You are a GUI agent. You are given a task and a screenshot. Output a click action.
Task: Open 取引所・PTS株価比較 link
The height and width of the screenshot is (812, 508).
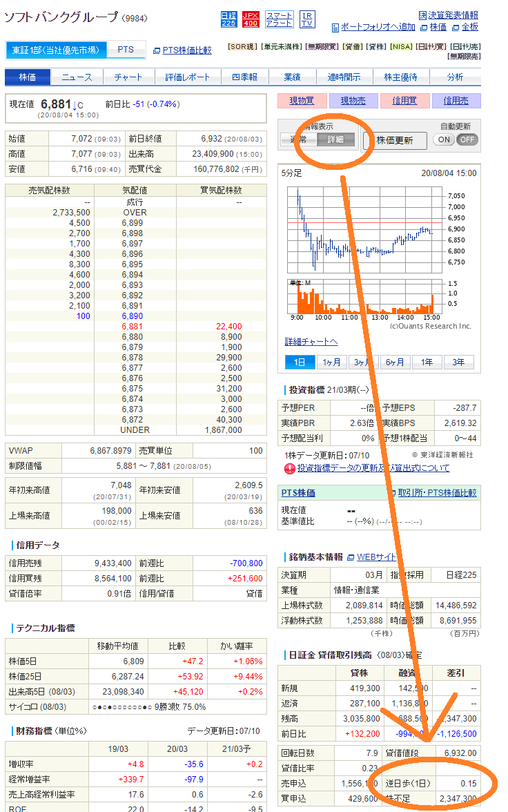tap(437, 493)
